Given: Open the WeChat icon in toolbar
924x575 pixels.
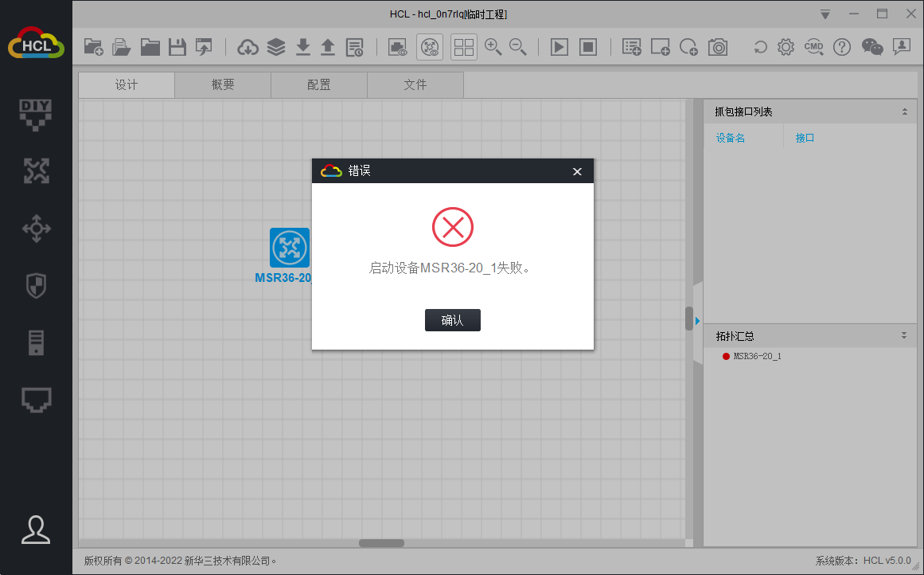Looking at the screenshot, I should pyautogui.click(x=872, y=47).
